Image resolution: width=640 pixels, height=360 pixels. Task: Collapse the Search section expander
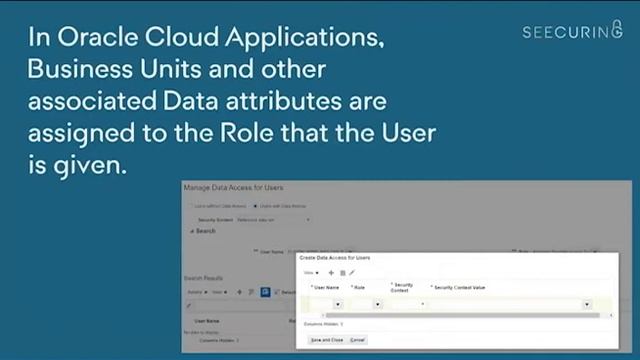(192, 231)
